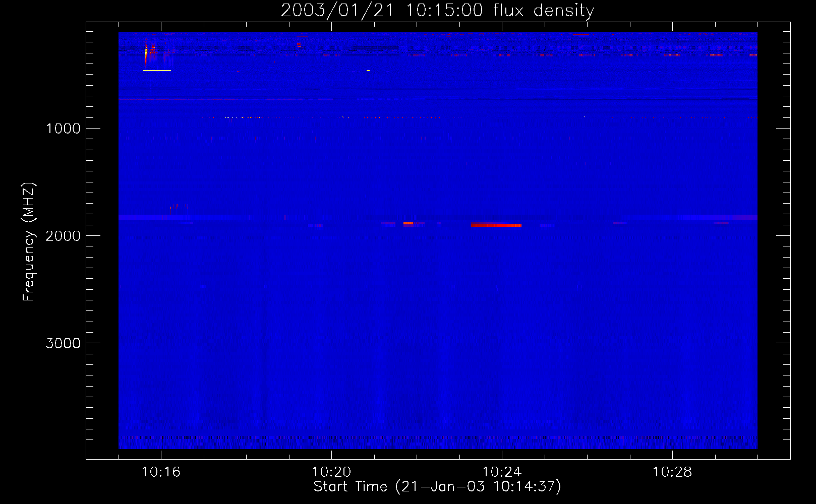Image resolution: width=816 pixels, height=504 pixels.
Task: Click the 10:28 time tick label
Action: tap(673, 472)
